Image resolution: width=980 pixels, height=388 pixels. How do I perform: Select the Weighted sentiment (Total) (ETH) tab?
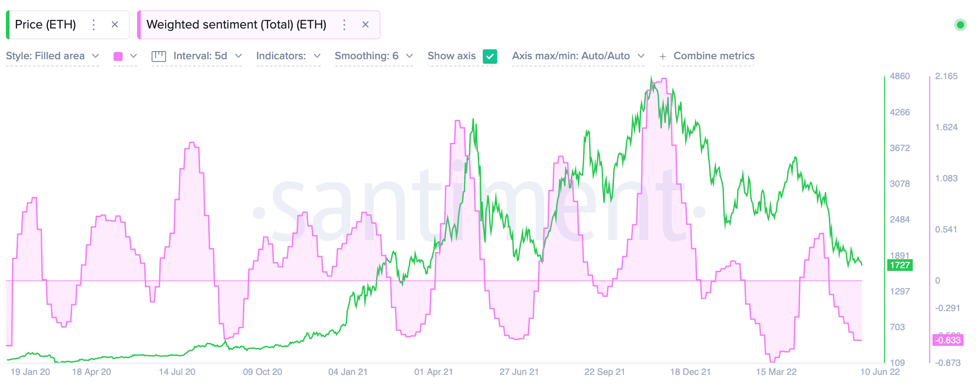[x=236, y=25]
